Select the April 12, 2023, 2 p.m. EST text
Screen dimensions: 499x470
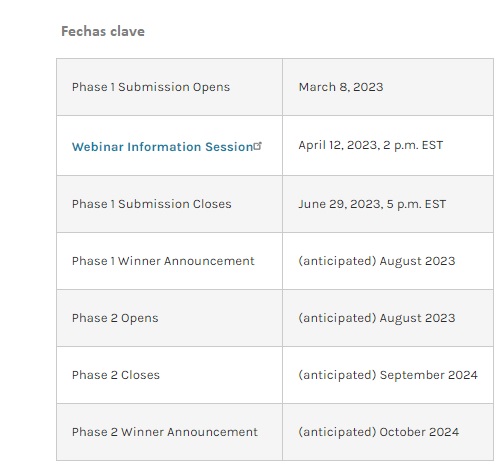(371, 145)
